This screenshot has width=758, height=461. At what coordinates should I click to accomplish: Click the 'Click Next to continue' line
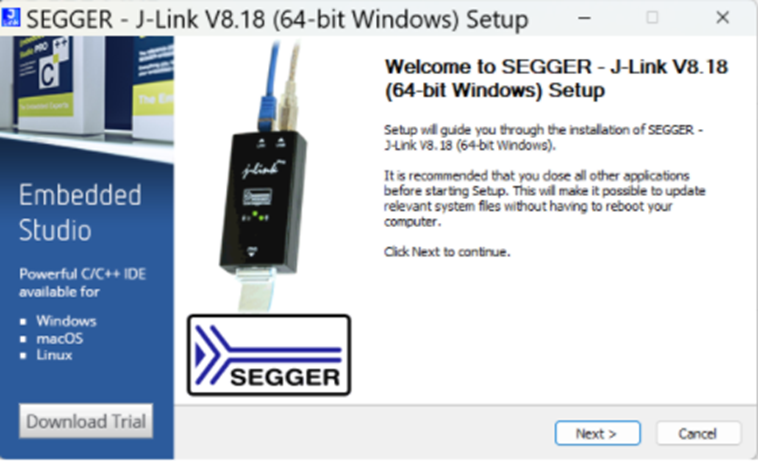(x=447, y=252)
